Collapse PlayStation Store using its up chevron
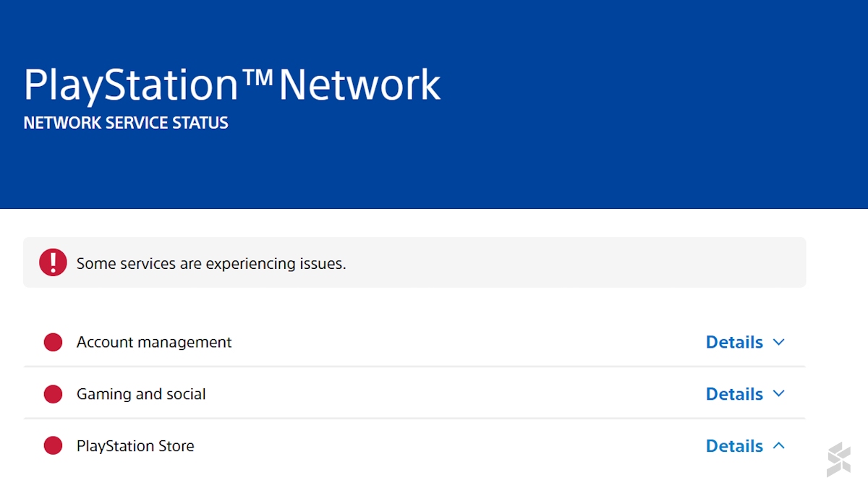The image size is (868, 488). pos(778,446)
